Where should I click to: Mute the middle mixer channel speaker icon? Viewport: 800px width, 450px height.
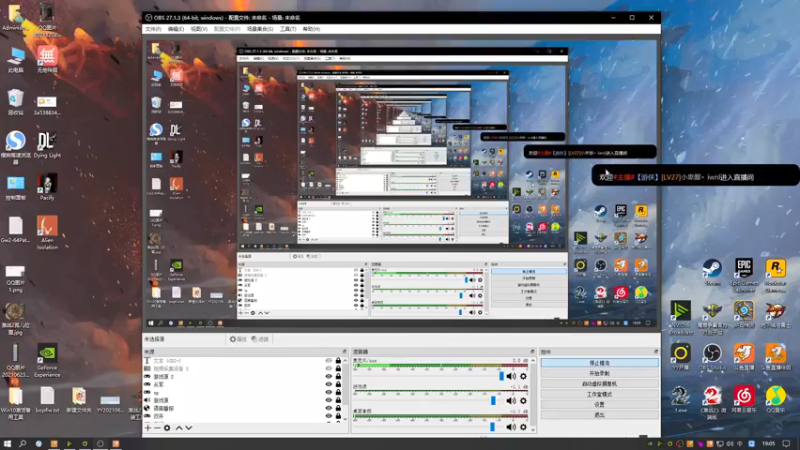[x=511, y=401]
